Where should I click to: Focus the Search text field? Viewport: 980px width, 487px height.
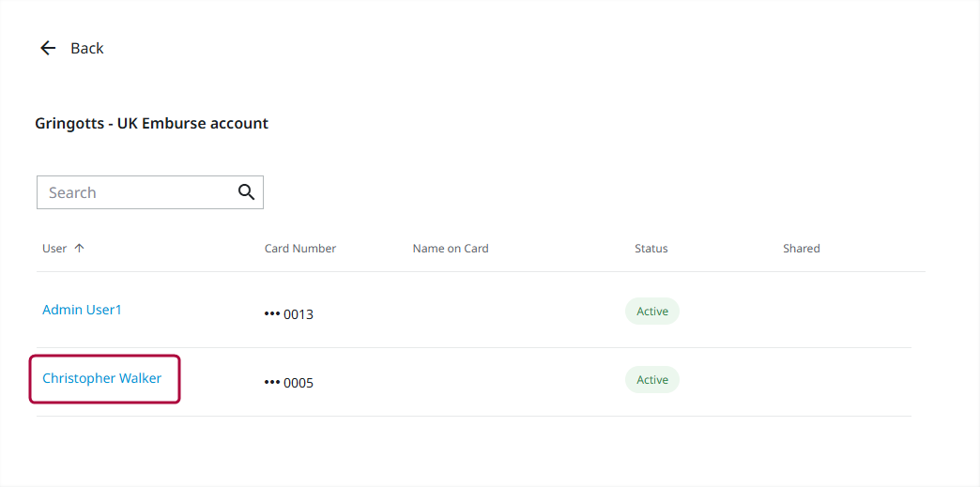(136, 192)
